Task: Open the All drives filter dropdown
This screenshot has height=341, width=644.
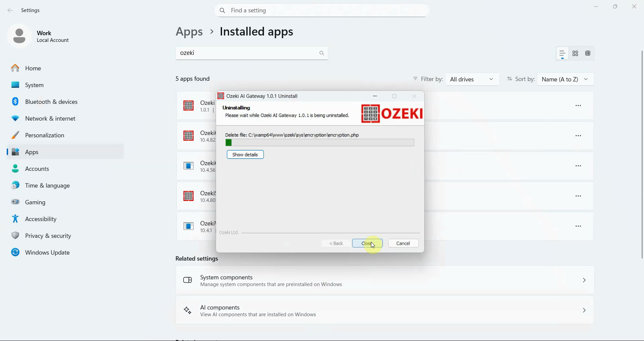Action: point(472,79)
